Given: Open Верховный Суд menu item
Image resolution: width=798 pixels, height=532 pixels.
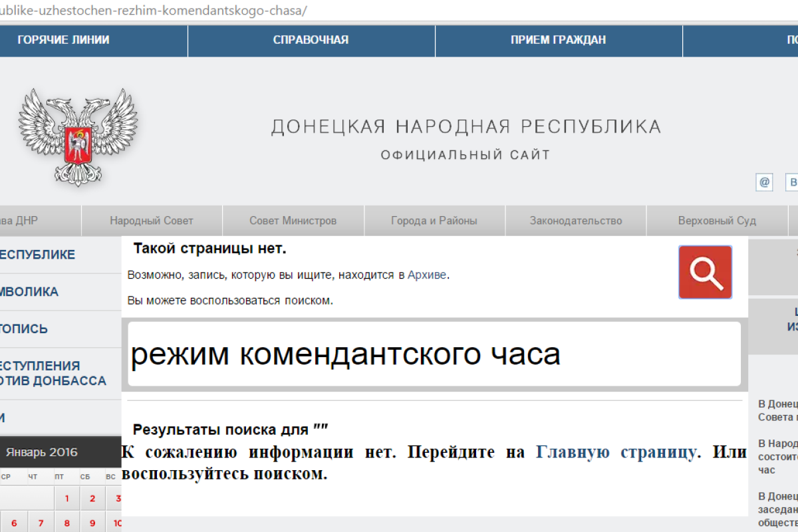Looking at the screenshot, I should coord(716,221).
